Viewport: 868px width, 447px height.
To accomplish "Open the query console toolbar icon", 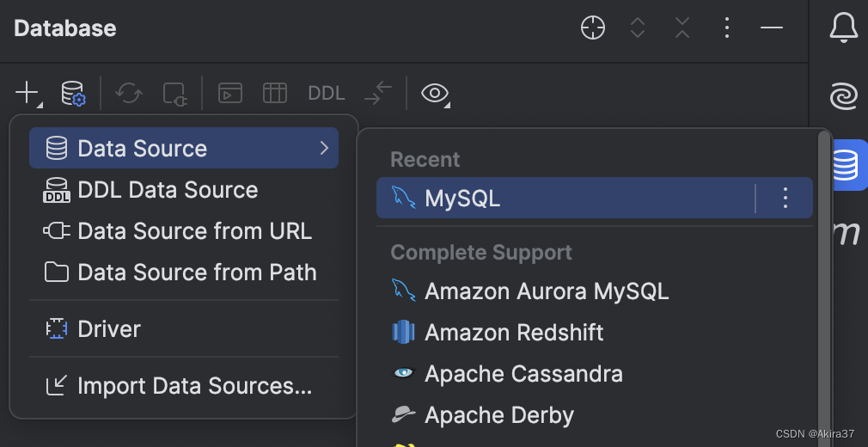I will coord(229,93).
